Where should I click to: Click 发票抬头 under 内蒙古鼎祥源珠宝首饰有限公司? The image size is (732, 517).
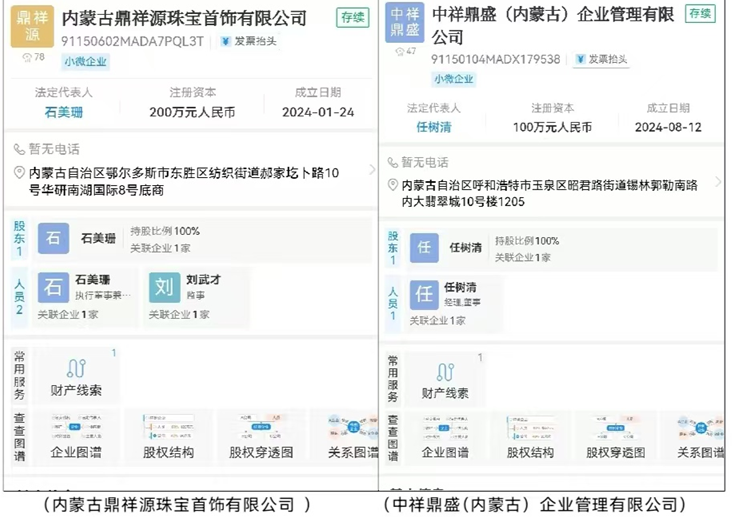click(x=249, y=41)
